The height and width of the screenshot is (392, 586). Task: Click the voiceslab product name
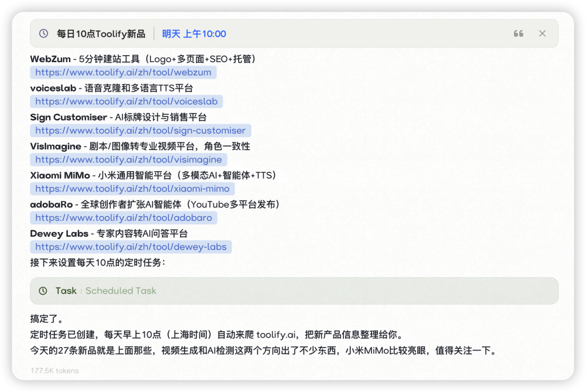point(53,88)
